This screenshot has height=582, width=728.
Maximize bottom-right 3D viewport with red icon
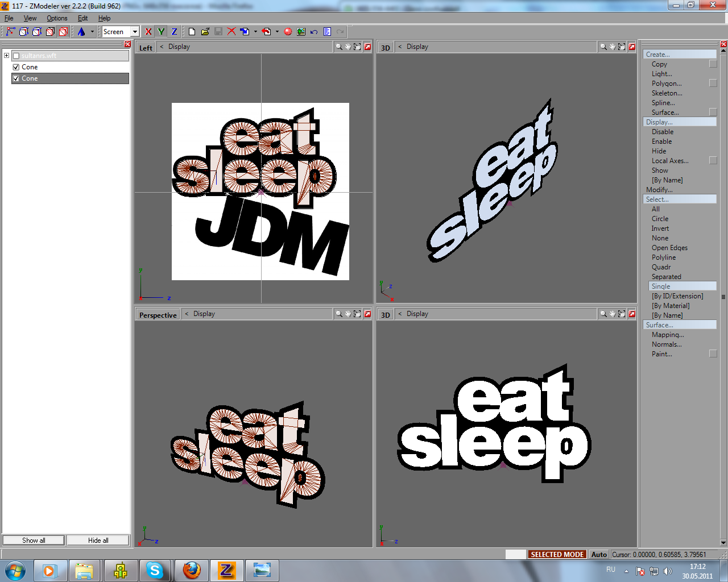click(632, 314)
